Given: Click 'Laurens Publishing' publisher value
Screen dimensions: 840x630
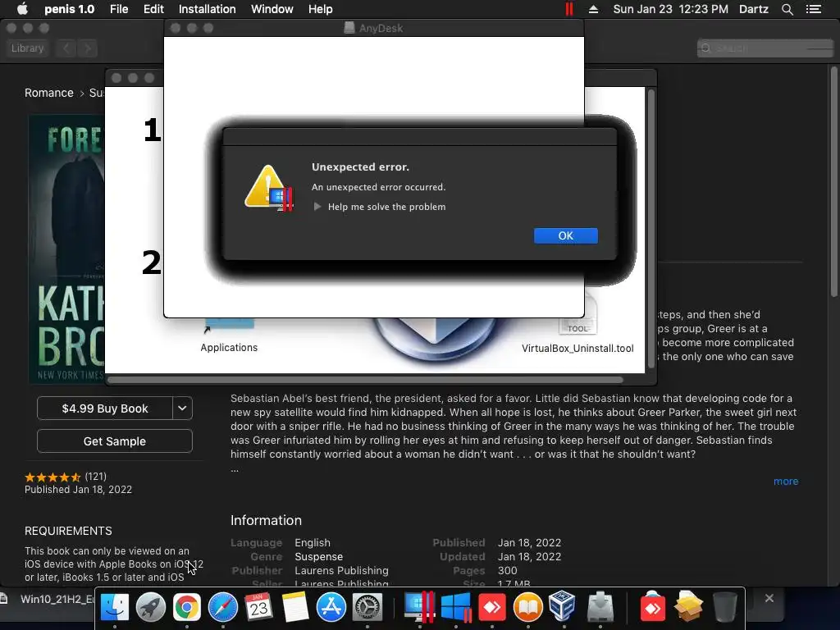Looking at the screenshot, I should tap(341, 571).
